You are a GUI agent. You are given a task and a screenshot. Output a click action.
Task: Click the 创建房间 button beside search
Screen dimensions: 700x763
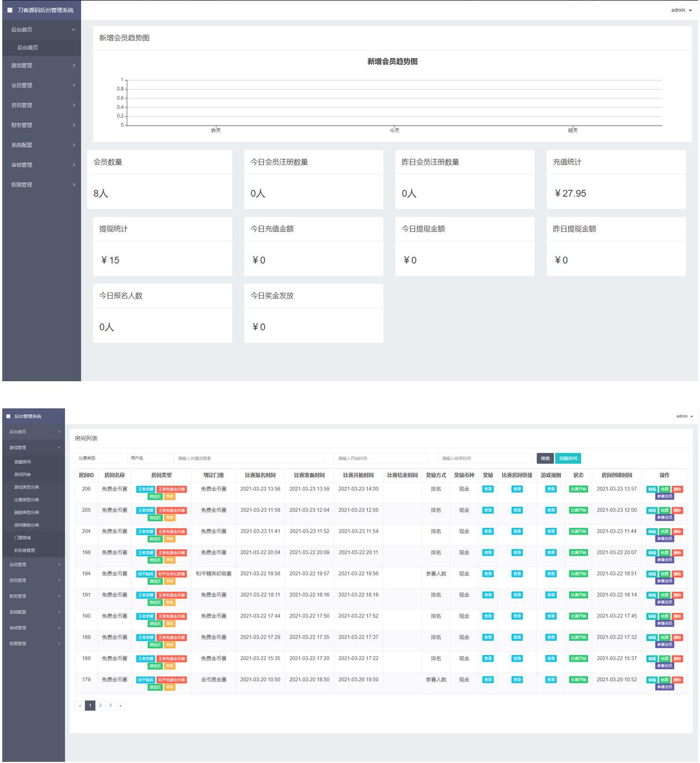568,458
